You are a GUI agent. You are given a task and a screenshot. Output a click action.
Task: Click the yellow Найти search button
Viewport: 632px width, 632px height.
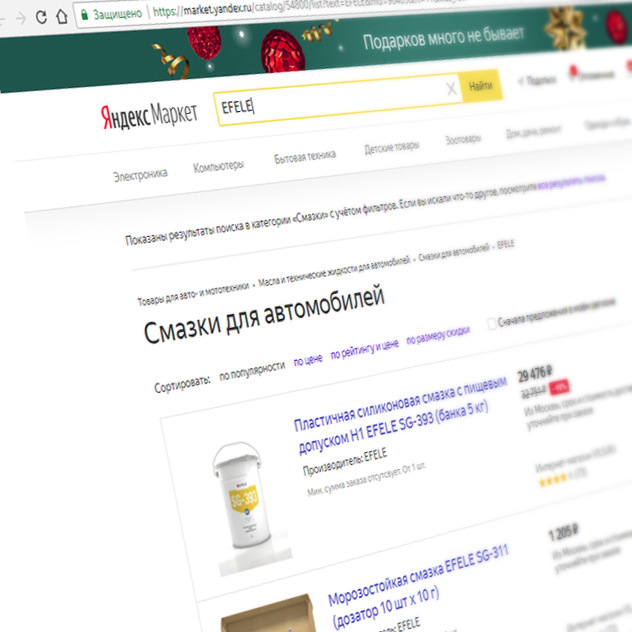tap(480, 85)
